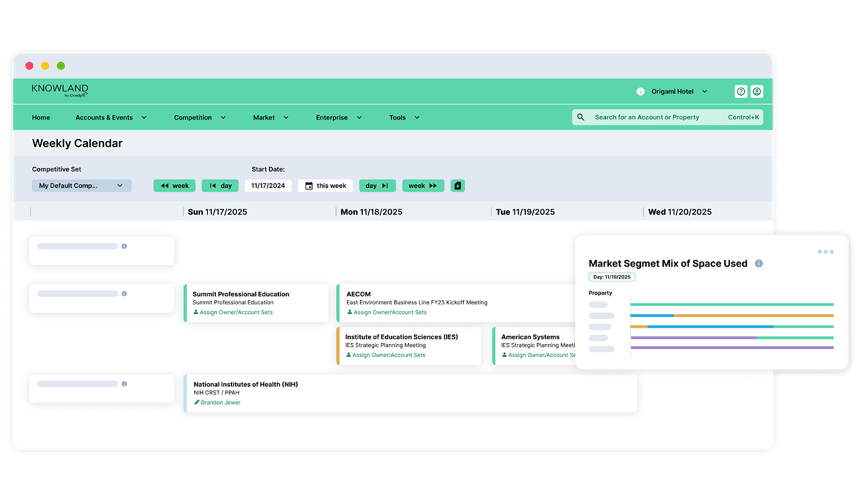
Task: Open the Competition menu
Action: point(200,117)
